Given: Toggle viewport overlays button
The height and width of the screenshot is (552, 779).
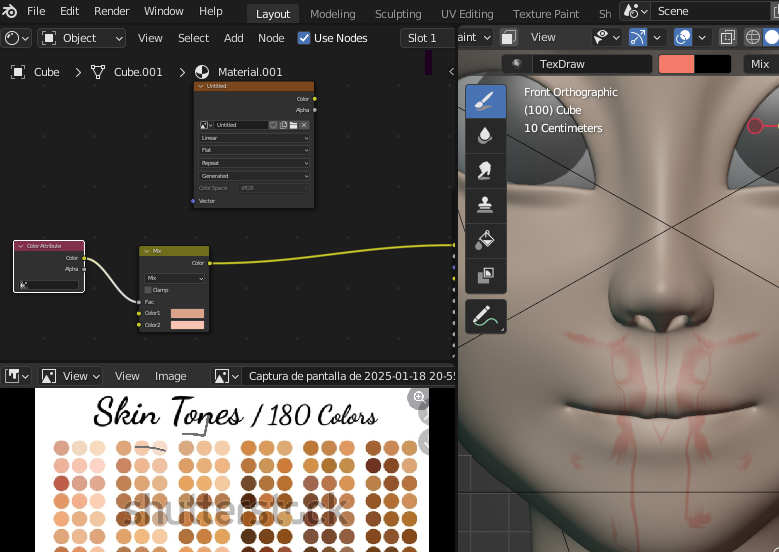Looking at the screenshot, I should pyautogui.click(x=683, y=37).
